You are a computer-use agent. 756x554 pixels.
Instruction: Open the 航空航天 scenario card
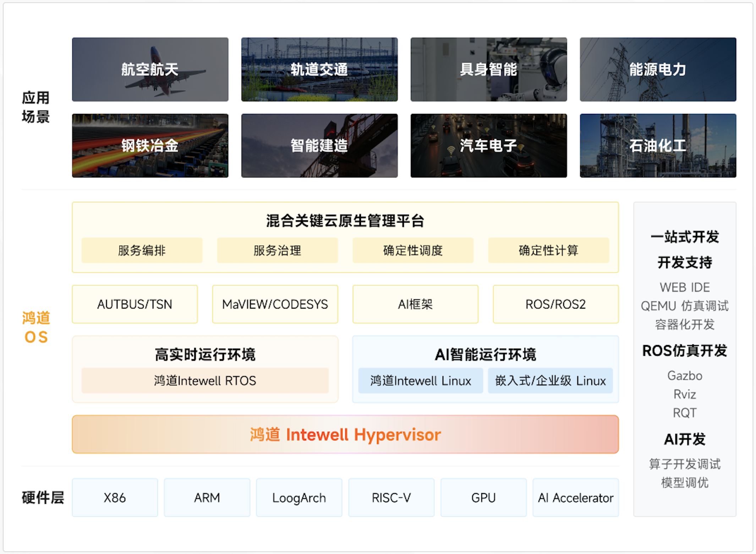150,70
